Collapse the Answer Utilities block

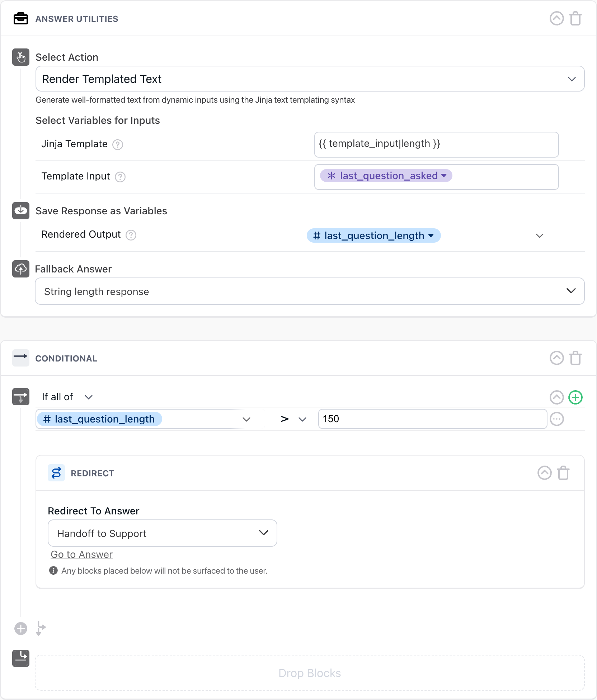(x=556, y=19)
